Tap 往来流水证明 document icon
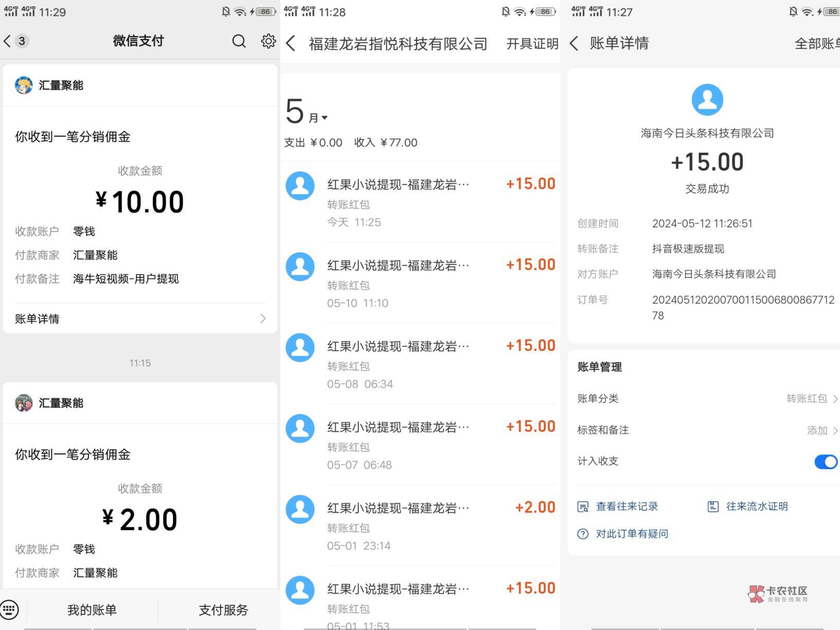This screenshot has height=630, width=840. coord(713,506)
